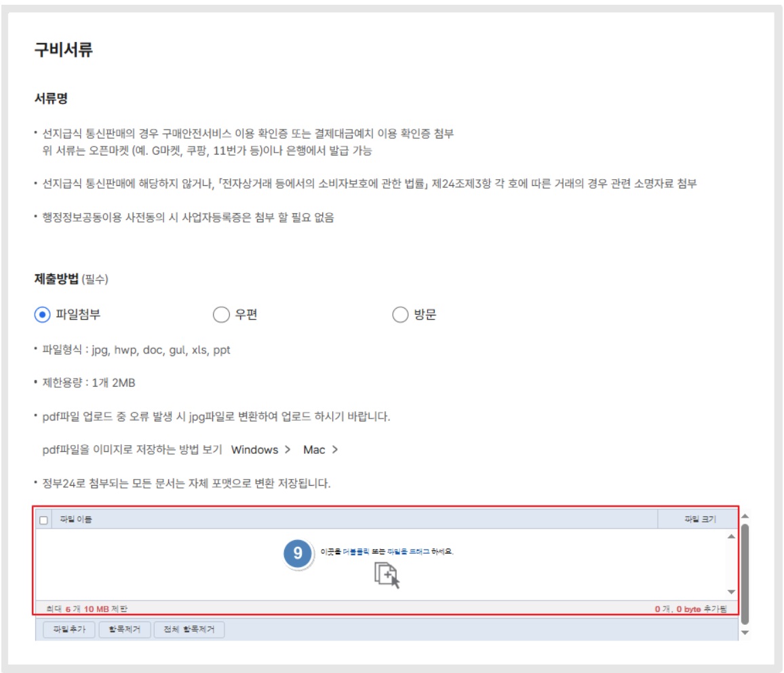Click the 0개, 0 byte 추가됨 status text

(691, 609)
